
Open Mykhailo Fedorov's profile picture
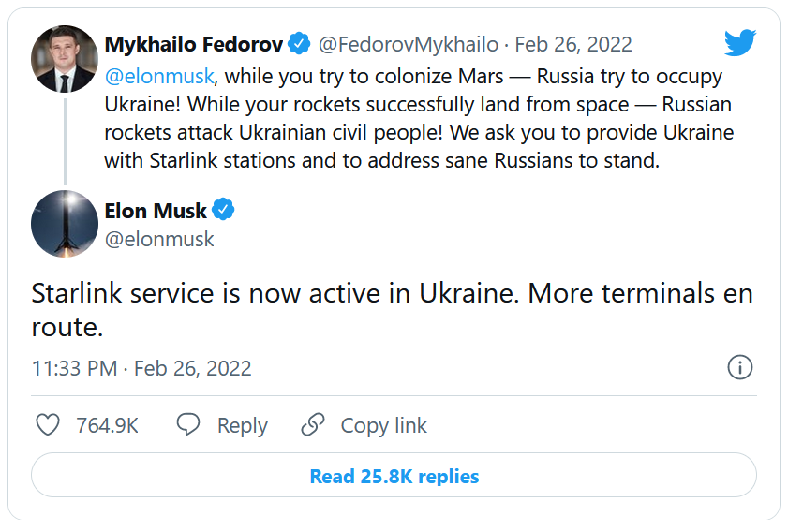65,60
